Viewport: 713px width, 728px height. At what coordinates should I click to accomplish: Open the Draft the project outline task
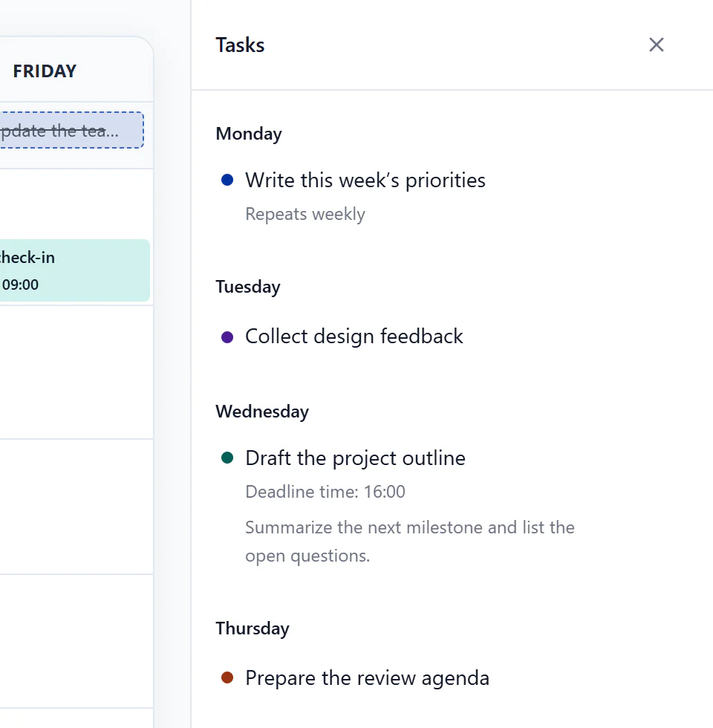click(x=355, y=458)
